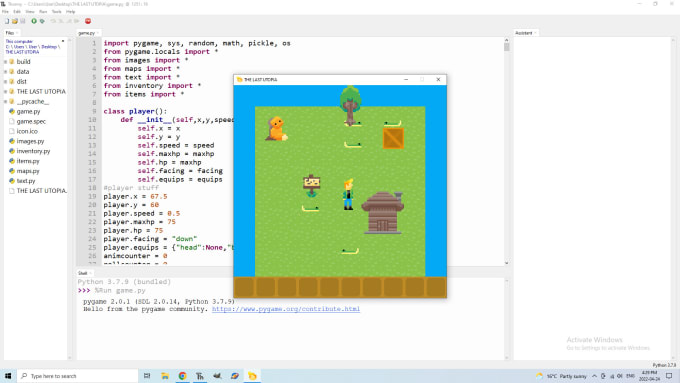Screen dimensions: 680x383
Task: Show hidden system tray icons
Action: tap(595, 376)
